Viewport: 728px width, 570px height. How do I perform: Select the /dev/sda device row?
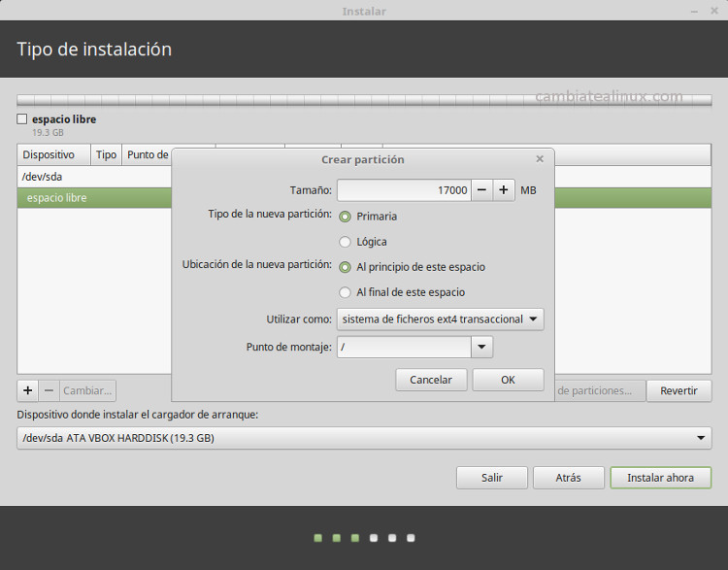click(94, 177)
